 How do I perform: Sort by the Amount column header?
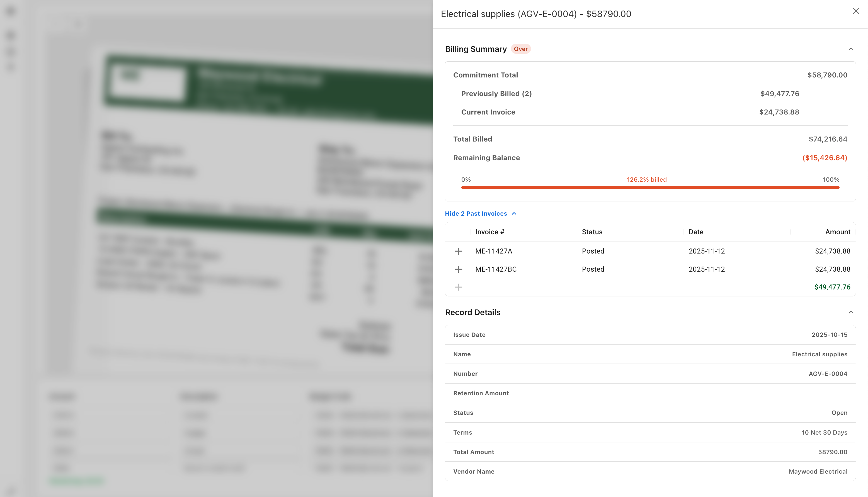coord(837,232)
